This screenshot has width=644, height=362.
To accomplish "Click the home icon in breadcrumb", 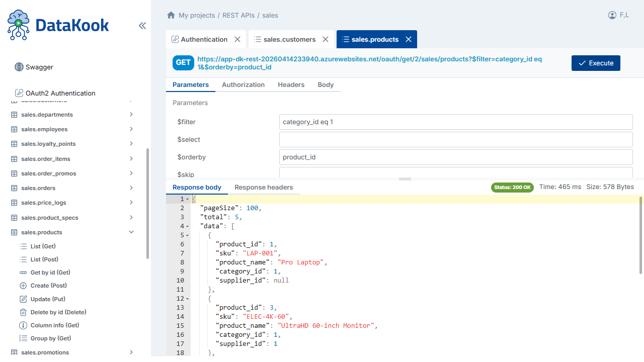I will 171,15.
